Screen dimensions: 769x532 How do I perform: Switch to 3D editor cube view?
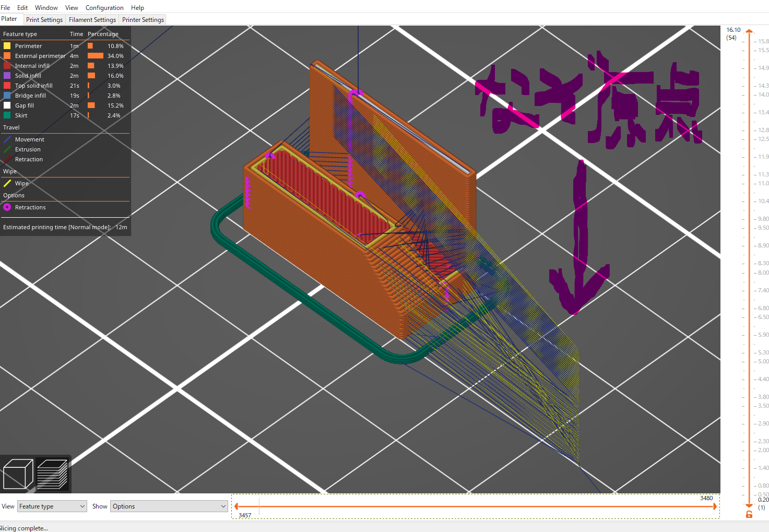click(18, 474)
